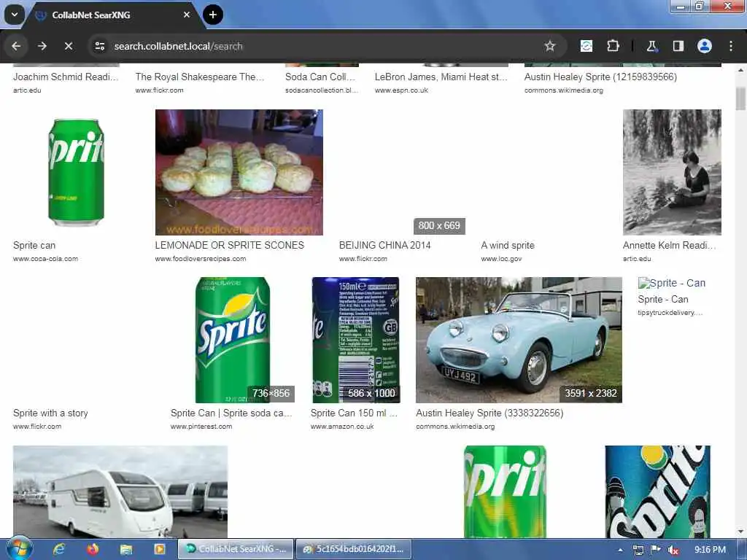
Task: Click 'BEIJING CHINA 2014' result title
Action: (x=385, y=245)
